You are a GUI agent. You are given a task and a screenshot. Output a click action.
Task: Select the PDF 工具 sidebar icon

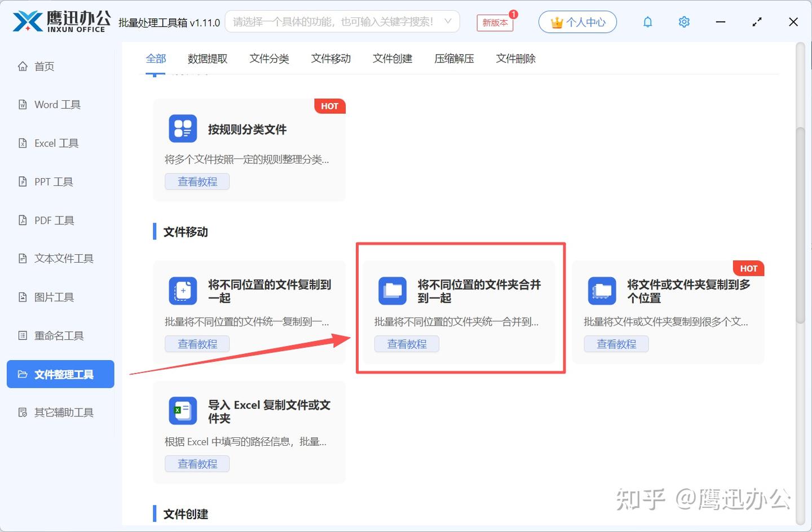click(55, 220)
